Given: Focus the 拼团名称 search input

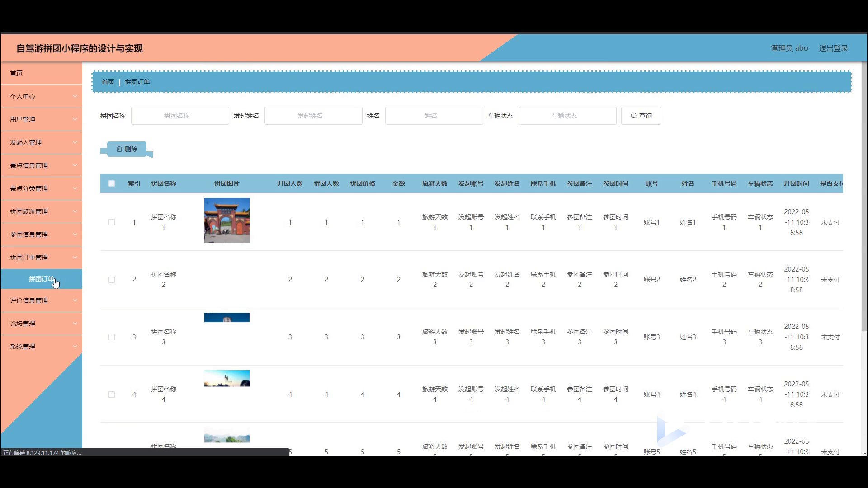Looking at the screenshot, I should 180,116.
